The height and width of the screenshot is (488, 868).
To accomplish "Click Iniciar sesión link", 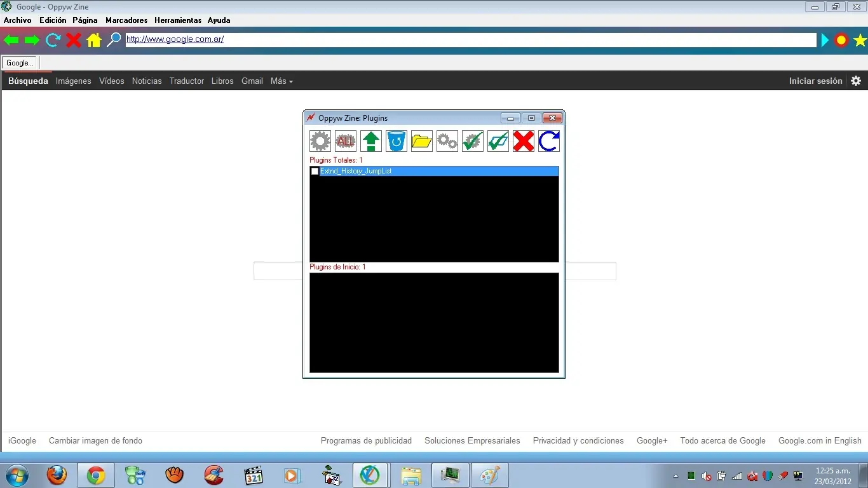I will pyautogui.click(x=815, y=81).
